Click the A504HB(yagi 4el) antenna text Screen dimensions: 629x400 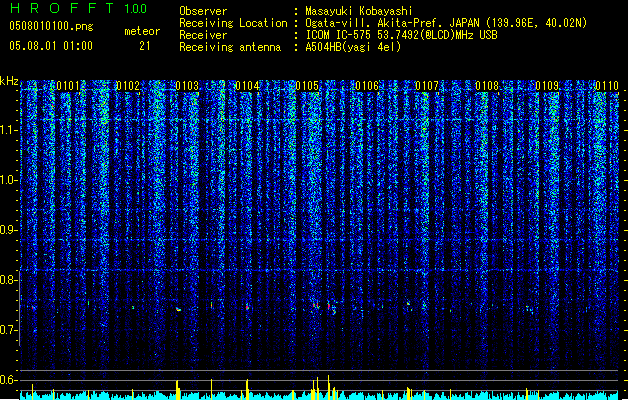[x=353, y=47]
